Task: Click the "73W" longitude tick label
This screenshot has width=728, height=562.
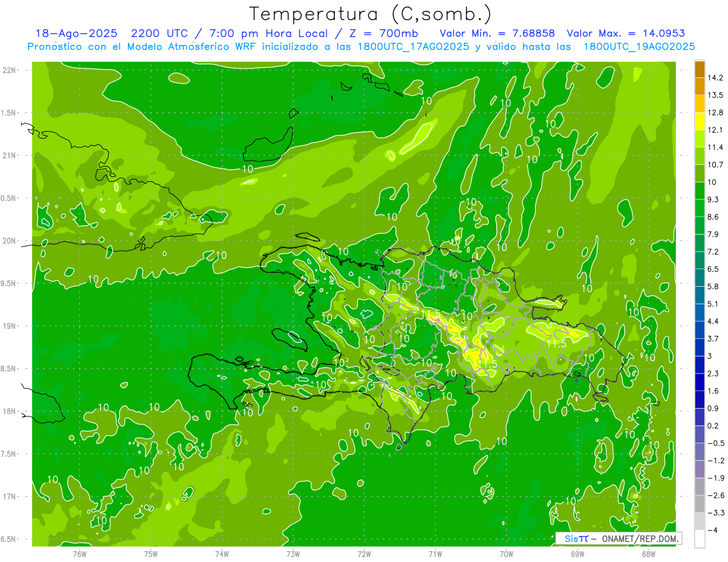Action: pos(293,554)
